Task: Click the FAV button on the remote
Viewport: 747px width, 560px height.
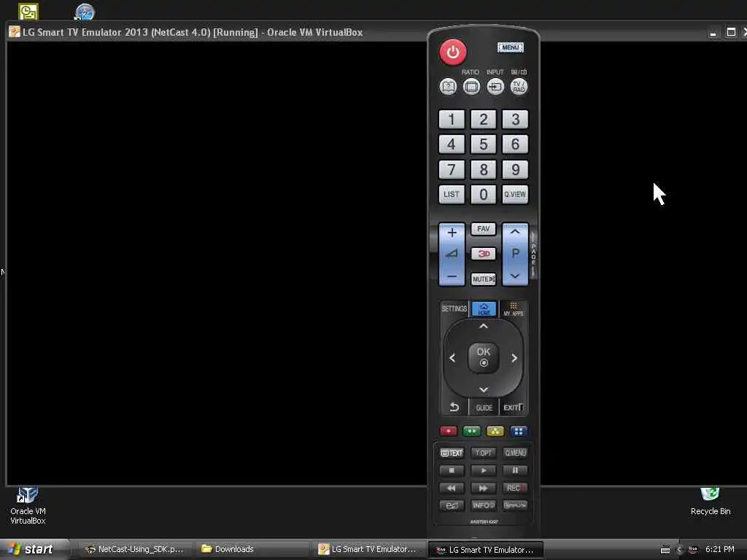Action: [x=484, y=229]
